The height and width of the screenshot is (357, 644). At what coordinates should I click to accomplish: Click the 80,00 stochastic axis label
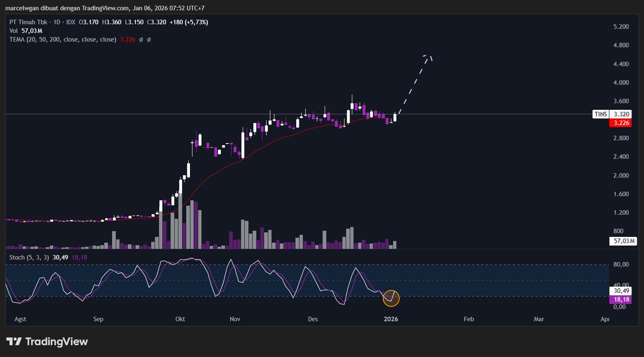[620, 264]
